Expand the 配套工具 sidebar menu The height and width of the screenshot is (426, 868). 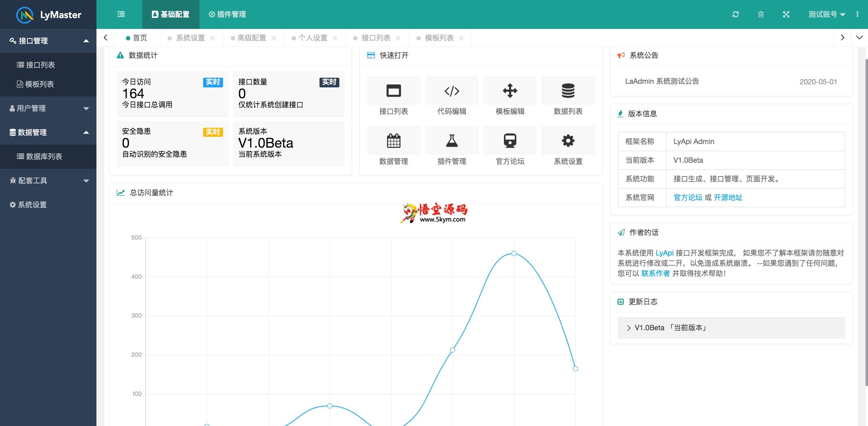[x=48, y=180]
